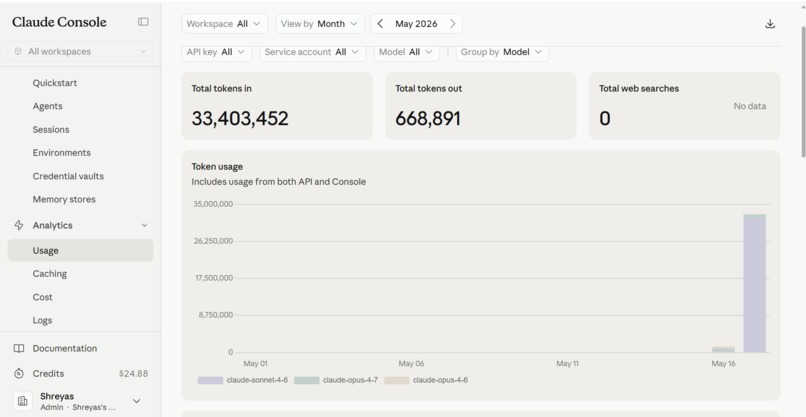The image size is (806, 417).
Task: Collapse the Analytics section chevron
Action: coord(144,225)
